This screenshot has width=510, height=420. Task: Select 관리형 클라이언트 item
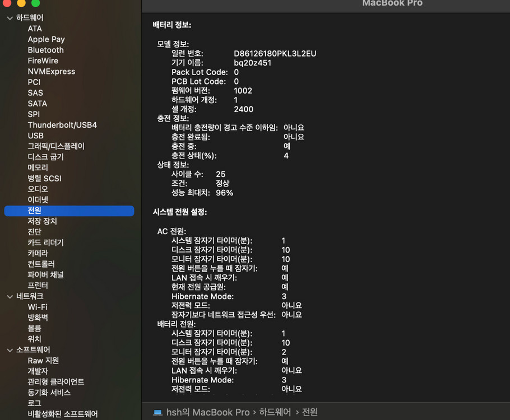(56, 382)
